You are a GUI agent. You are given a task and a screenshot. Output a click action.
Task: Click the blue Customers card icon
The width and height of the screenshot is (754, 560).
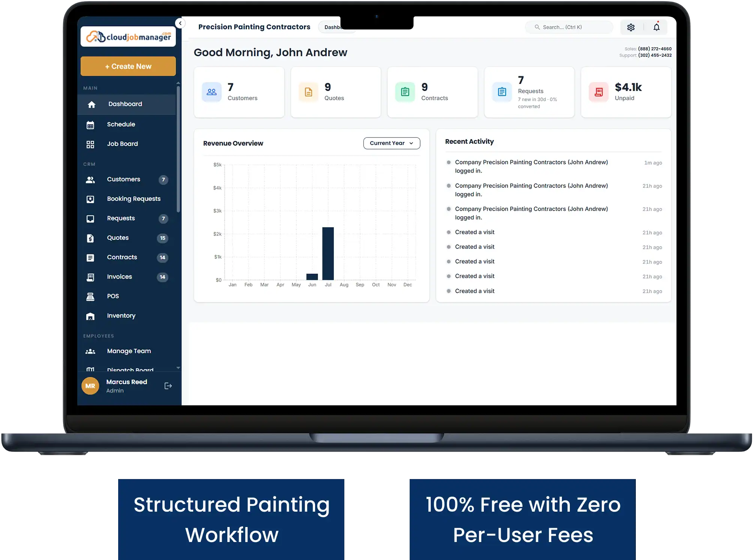[x=212, y=92]
